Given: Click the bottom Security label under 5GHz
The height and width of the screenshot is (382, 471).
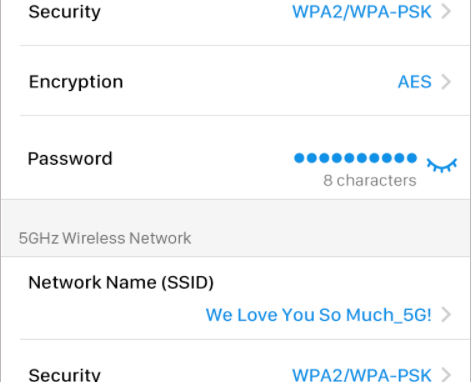Looking at the screenshot, I should (64, 375).
